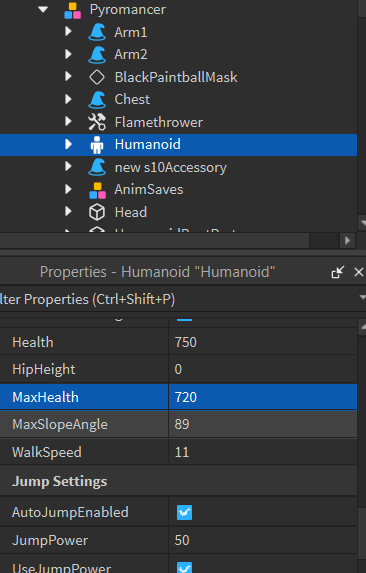366x573 pixels.
Task: Click the Arm1 accessory hat icon
Action: 97,32
